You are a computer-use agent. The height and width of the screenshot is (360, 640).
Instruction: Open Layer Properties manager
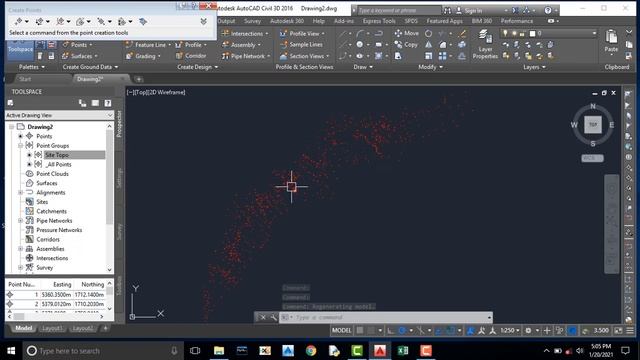point(485,44)
